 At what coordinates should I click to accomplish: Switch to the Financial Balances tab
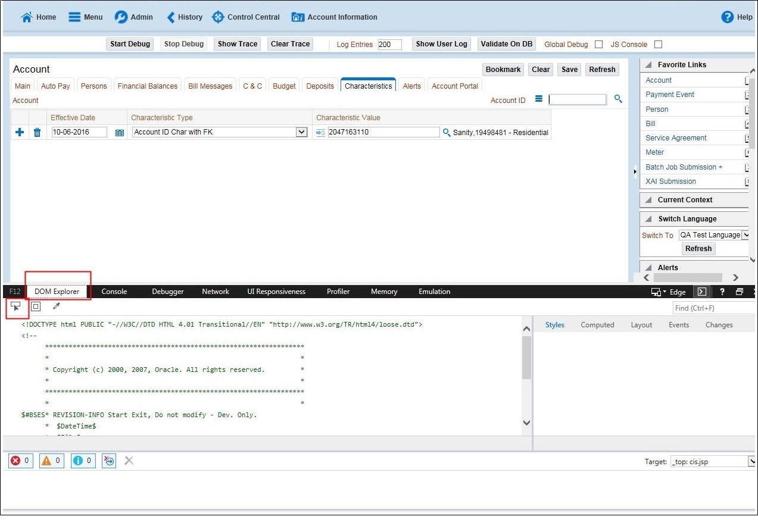[147, 86]
